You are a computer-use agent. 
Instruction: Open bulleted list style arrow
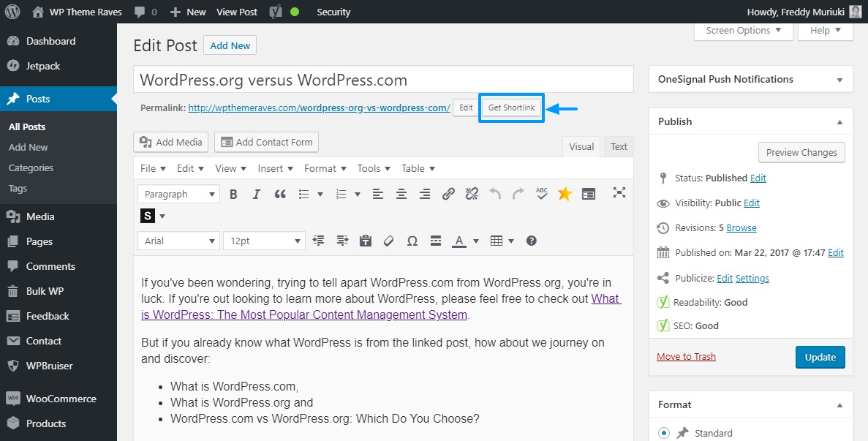pos(320,195)
